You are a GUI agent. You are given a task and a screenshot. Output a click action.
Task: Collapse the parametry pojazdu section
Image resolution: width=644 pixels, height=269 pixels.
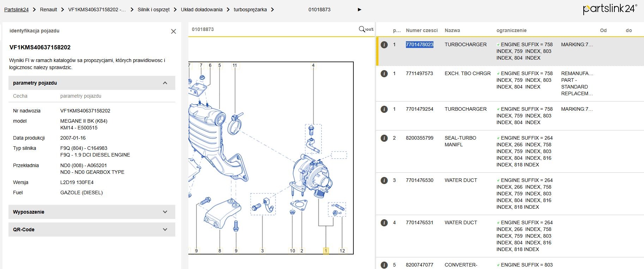coord(165,83)
